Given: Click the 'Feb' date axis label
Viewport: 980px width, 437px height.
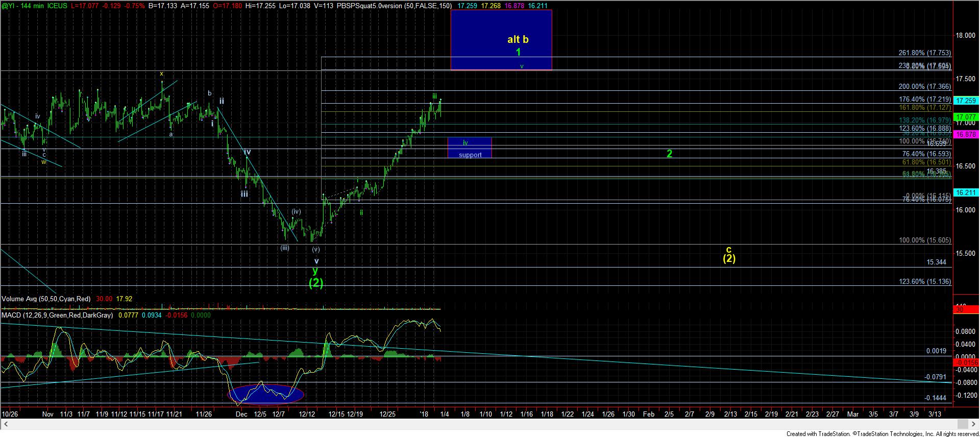Looking at the screenshot, I should pyautogui.click(x=649, y=414).
